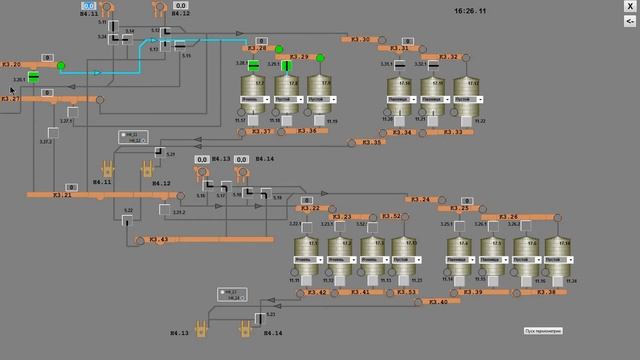Click diverter valve 5.16
Image resolution: width=640 pixels, height=360 pixels.
pos(208,186)
